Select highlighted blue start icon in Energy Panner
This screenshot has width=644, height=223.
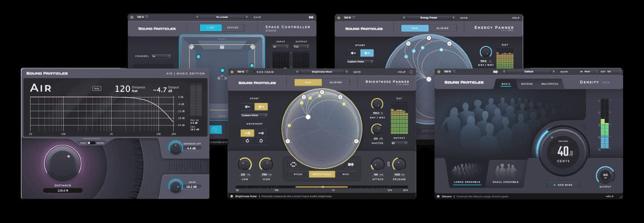point(368,53)
